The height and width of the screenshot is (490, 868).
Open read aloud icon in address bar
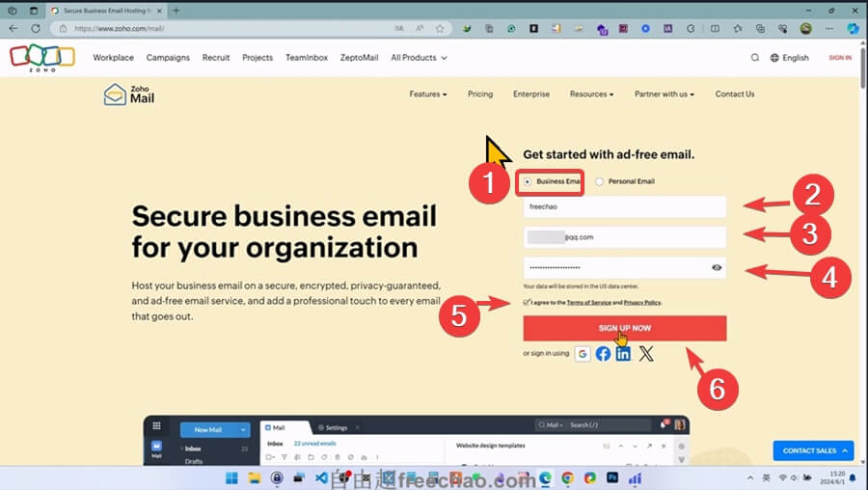coord(420,28)
